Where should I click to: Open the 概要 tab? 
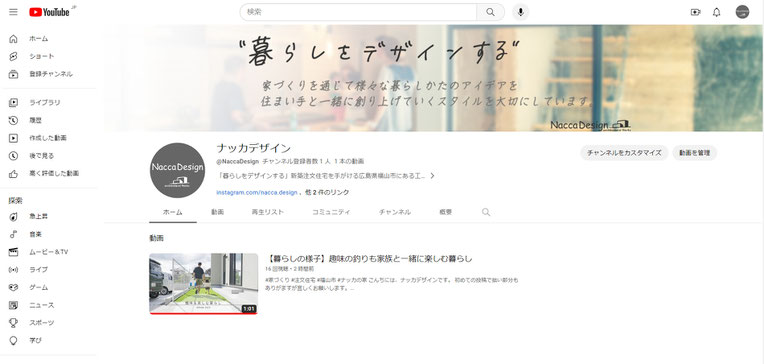pyautogui.click(x=445, y=212)
